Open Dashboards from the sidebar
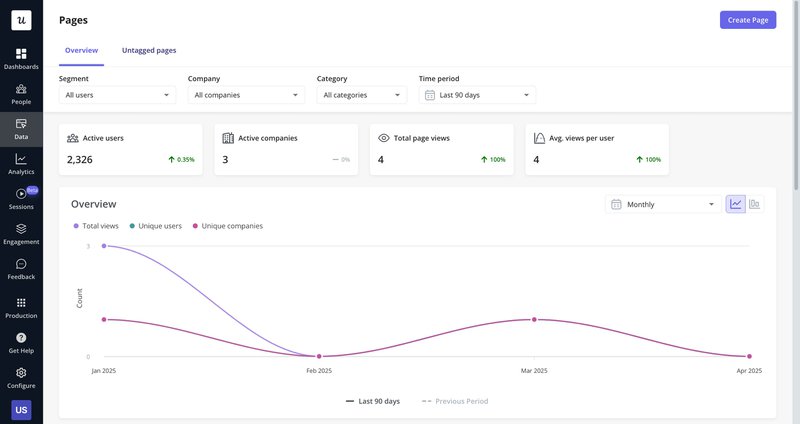Screen dimensions: 800x424 [21, 58]
